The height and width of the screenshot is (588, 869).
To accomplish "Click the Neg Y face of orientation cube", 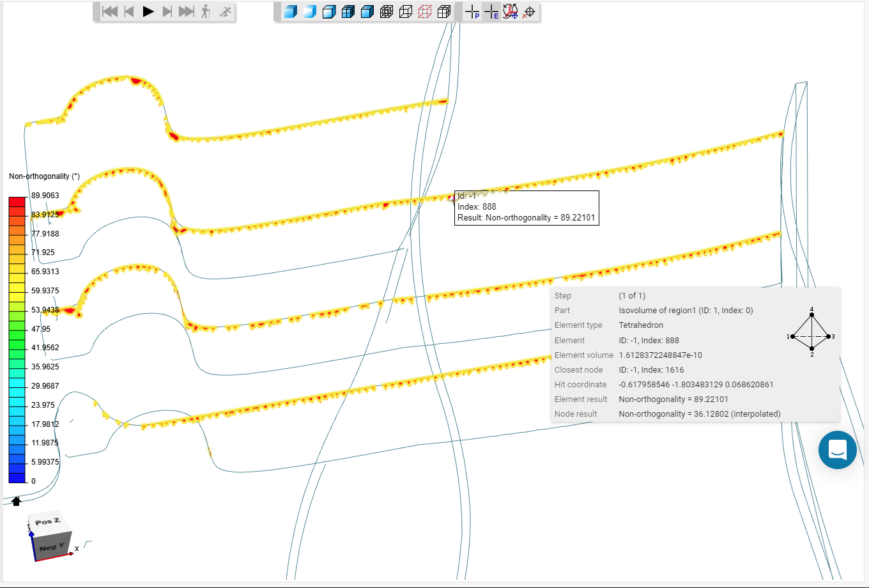I will 51,548.
